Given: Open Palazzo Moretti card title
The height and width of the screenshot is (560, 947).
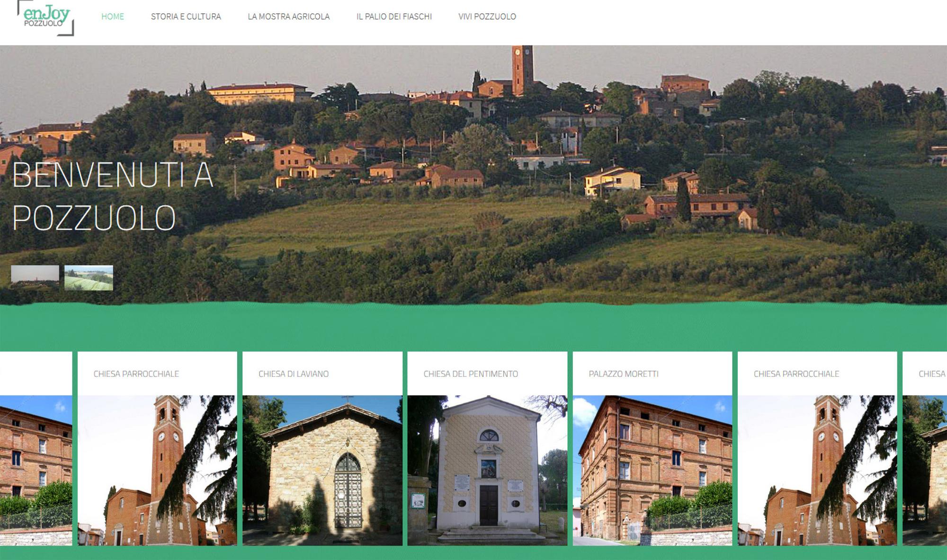Looking at the screenshot, I should (x=624, y=374).
